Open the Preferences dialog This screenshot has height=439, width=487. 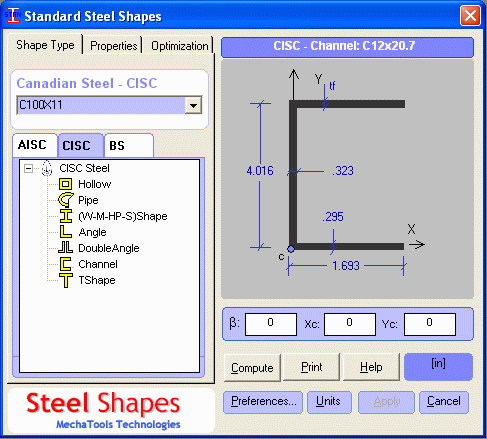(x=263, y=402)
